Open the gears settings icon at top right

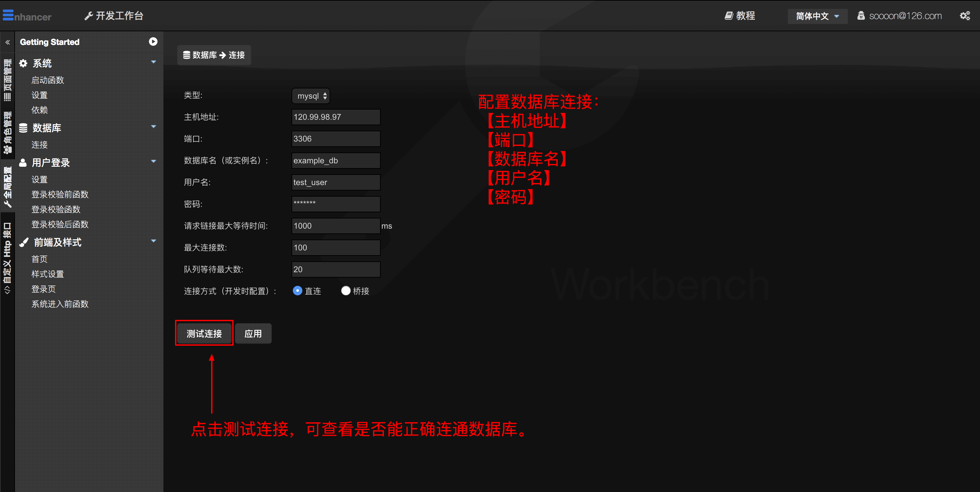point(965,16)
